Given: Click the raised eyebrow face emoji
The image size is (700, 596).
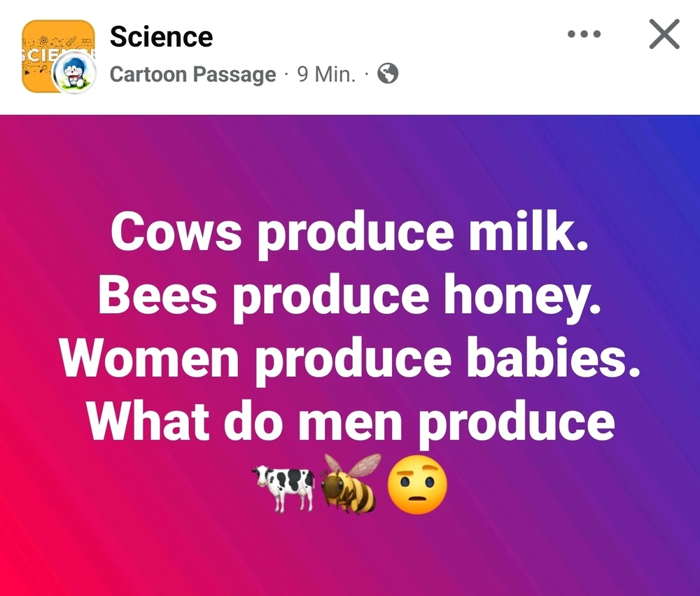Looking at the screenshot, I should coord(417,486).
